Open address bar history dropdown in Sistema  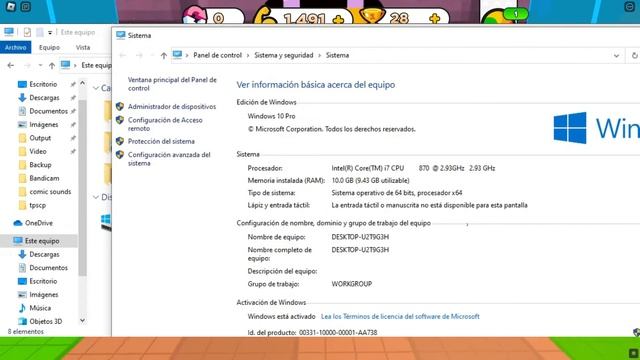point(616,56)
